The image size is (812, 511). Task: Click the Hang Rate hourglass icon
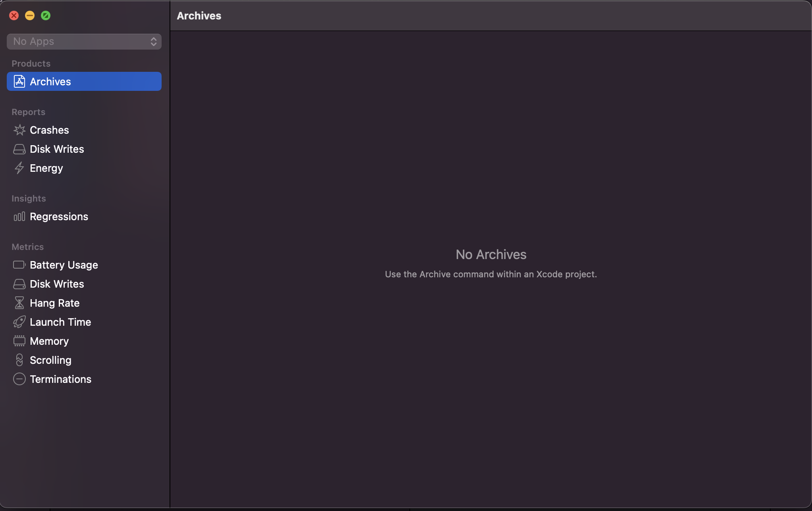click(19, 303)
